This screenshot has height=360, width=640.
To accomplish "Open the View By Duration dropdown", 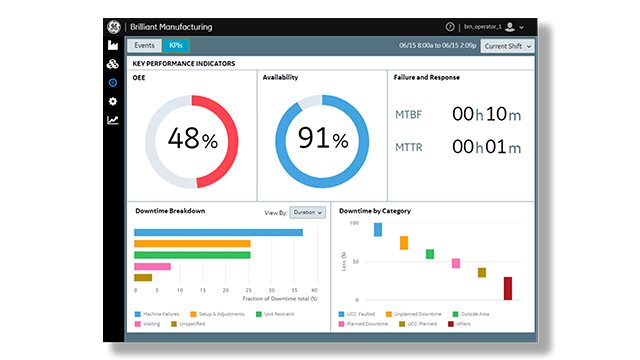I will [308, 212].
